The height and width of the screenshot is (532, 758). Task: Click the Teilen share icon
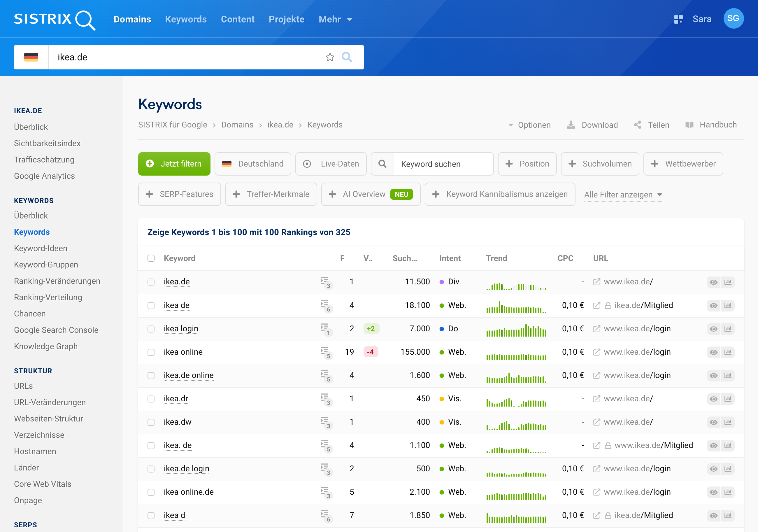pyautogui.click(x=638, y=125)
